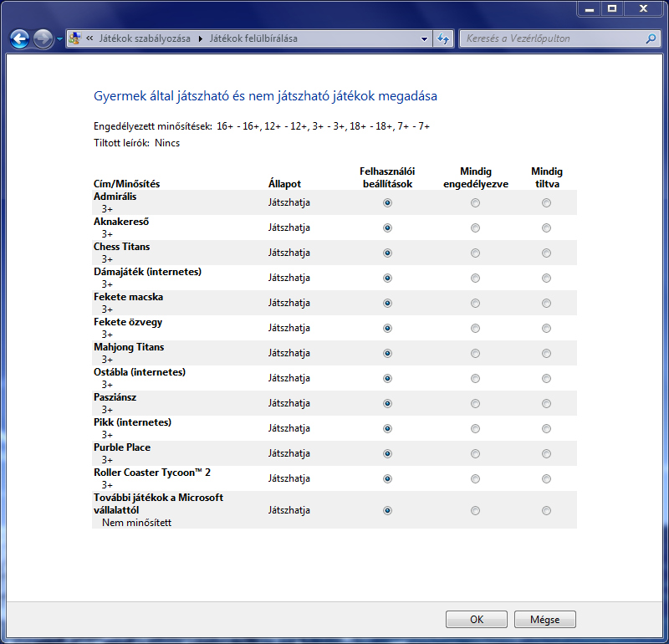669x644 pixels.
Task: Click the Chess Titans game title
Action: pyautogui.click(x=121, y=247)
